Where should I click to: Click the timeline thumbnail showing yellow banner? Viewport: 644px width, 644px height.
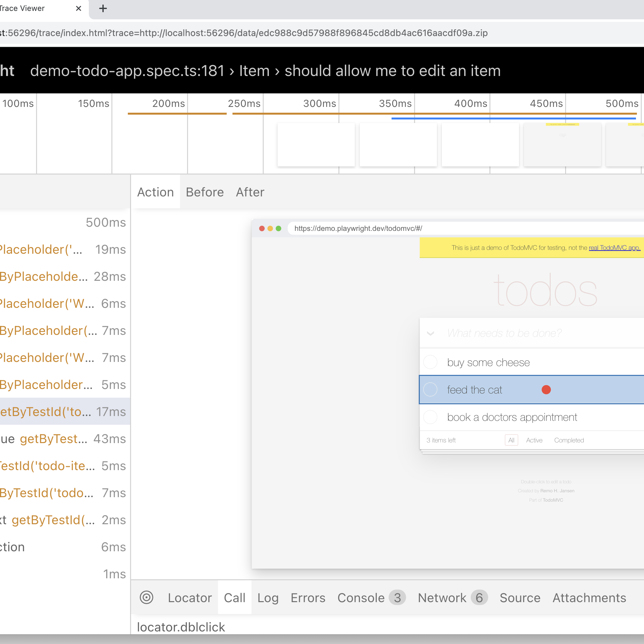[x=562, y=145]
